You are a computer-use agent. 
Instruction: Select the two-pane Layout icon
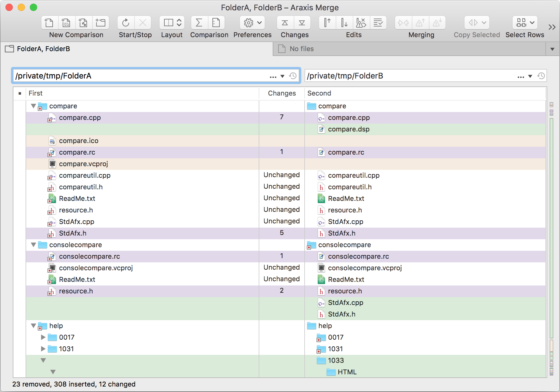tap(168, 23)
